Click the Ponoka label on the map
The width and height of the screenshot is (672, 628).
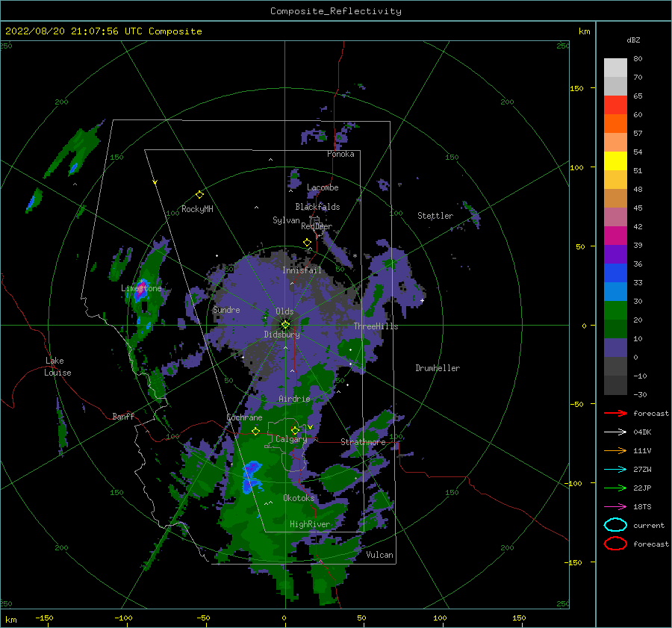click(340, 154)
